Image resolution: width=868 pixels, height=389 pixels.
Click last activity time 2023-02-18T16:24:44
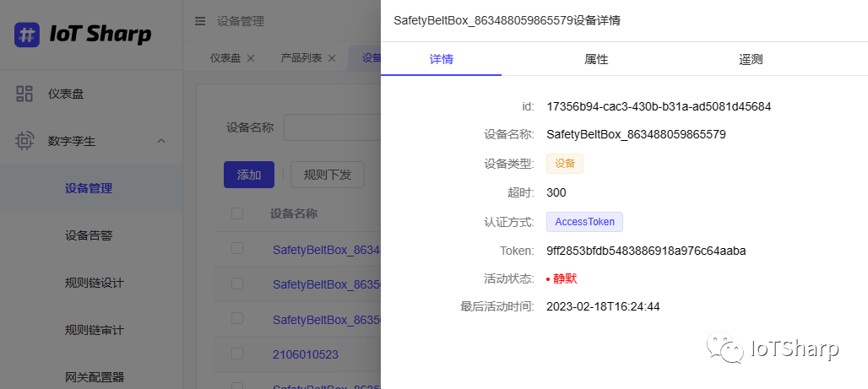coord(603,306)
